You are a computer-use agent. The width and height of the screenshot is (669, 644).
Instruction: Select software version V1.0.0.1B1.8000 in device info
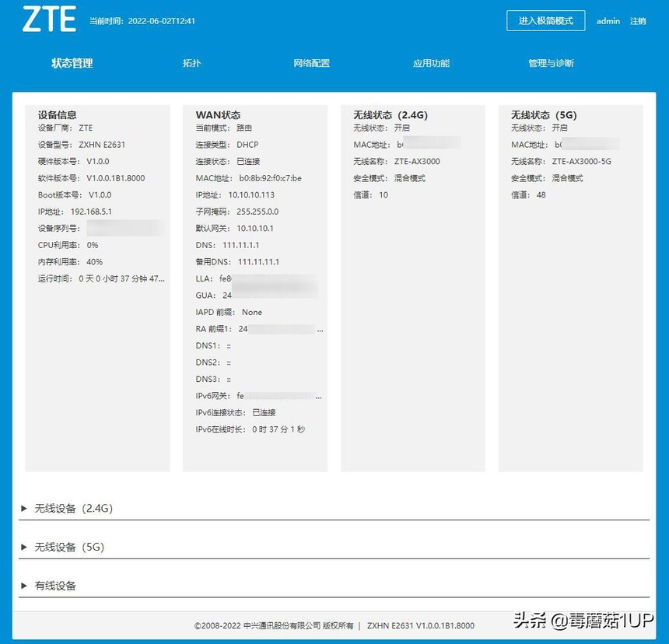pos(116,178)
